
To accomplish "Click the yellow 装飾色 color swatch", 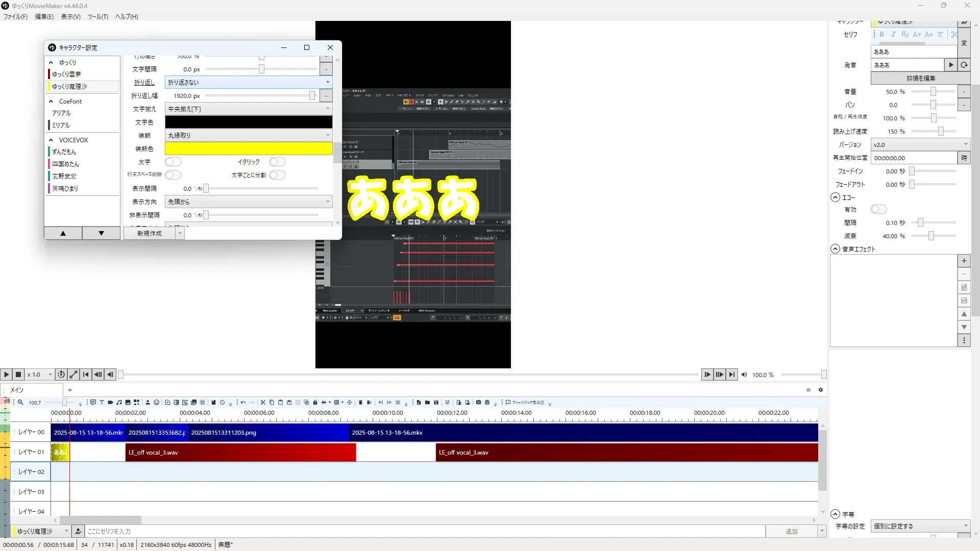I will 249,148.
